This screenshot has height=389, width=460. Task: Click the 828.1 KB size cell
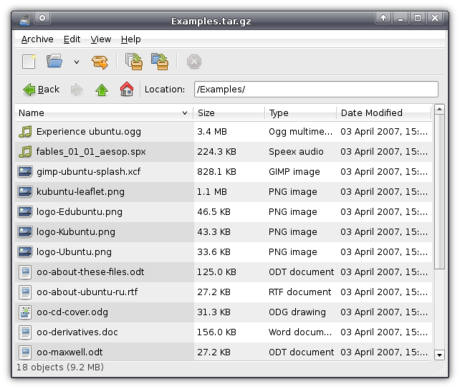tap(217, 172)
